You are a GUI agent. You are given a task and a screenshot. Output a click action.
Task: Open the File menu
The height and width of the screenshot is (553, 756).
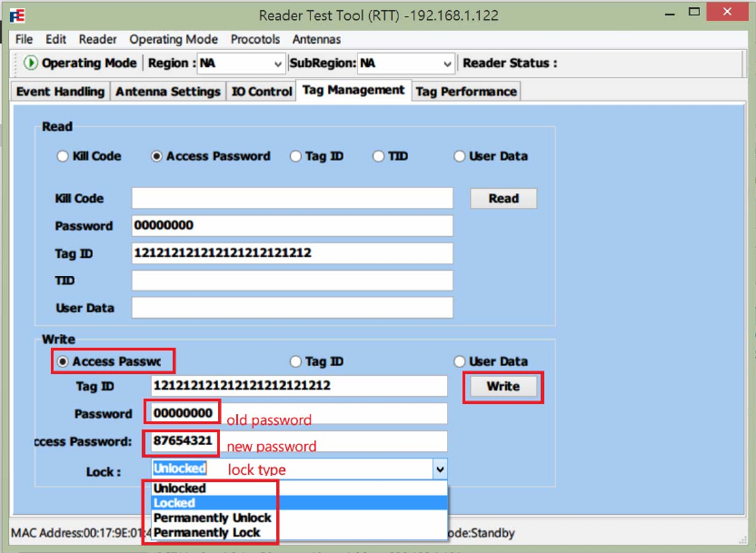25,39
